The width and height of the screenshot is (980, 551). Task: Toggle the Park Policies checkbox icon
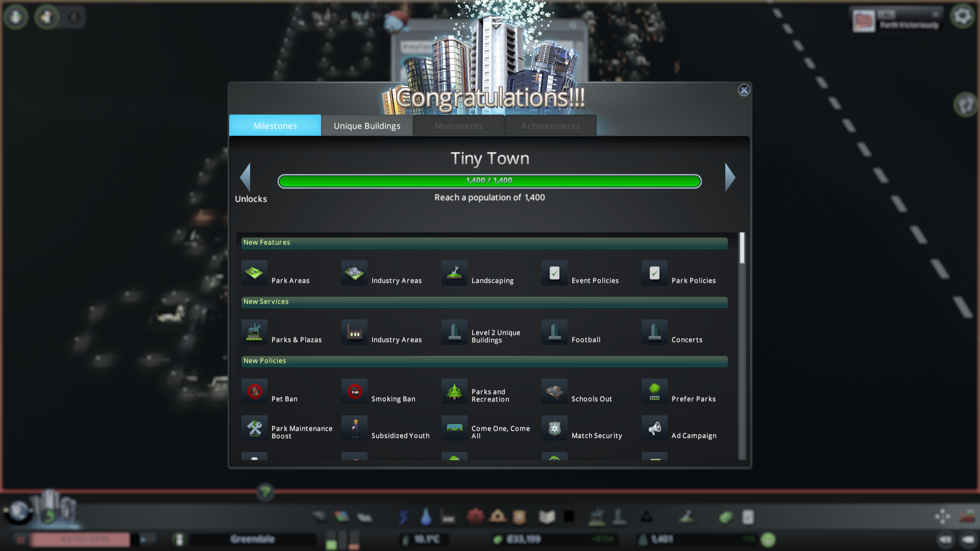[x=654, y=273]
